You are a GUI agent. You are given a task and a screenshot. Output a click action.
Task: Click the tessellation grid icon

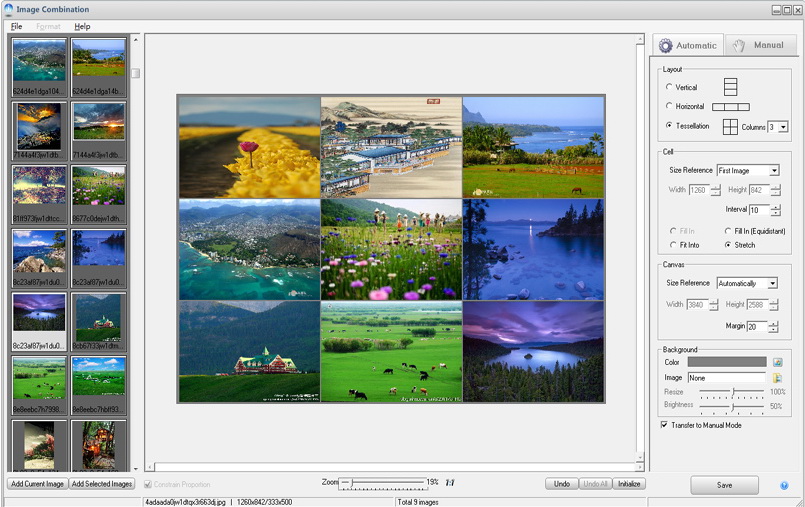point(730,127)
